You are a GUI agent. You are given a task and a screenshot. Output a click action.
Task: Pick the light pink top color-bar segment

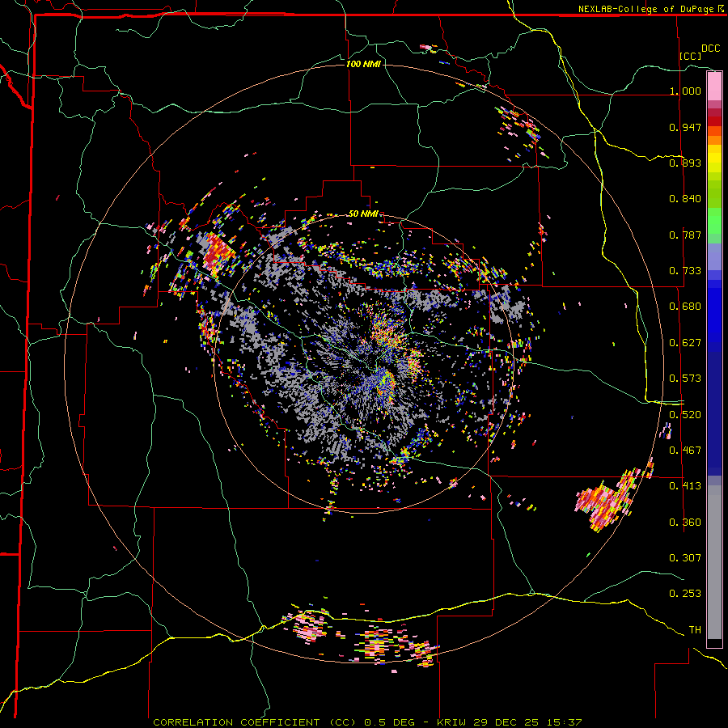point(714,86)
